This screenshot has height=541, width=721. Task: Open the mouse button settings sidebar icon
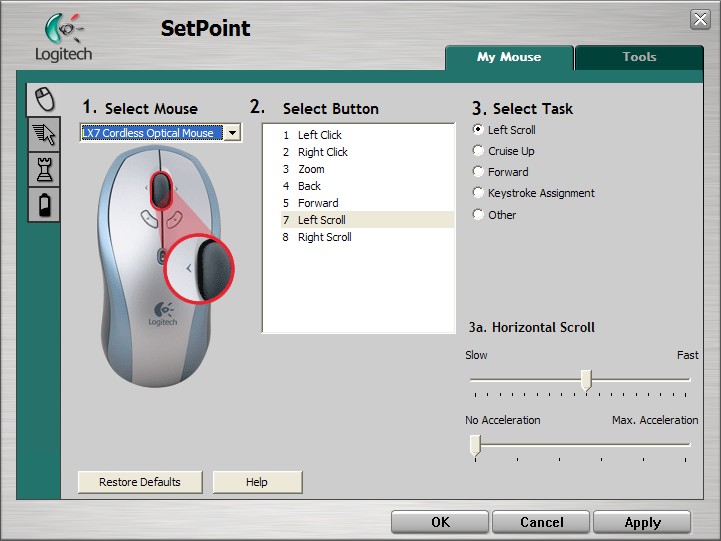(43, 98)
